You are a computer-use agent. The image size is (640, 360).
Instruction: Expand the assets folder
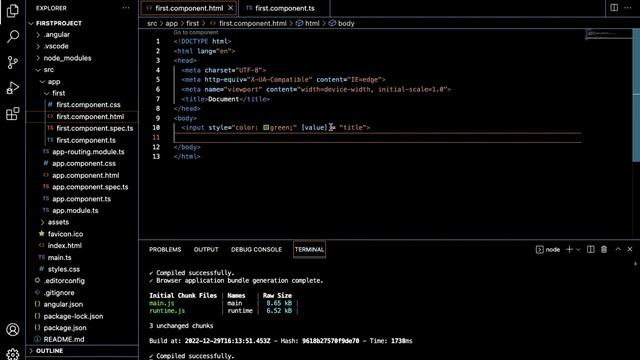click(58, 222)
